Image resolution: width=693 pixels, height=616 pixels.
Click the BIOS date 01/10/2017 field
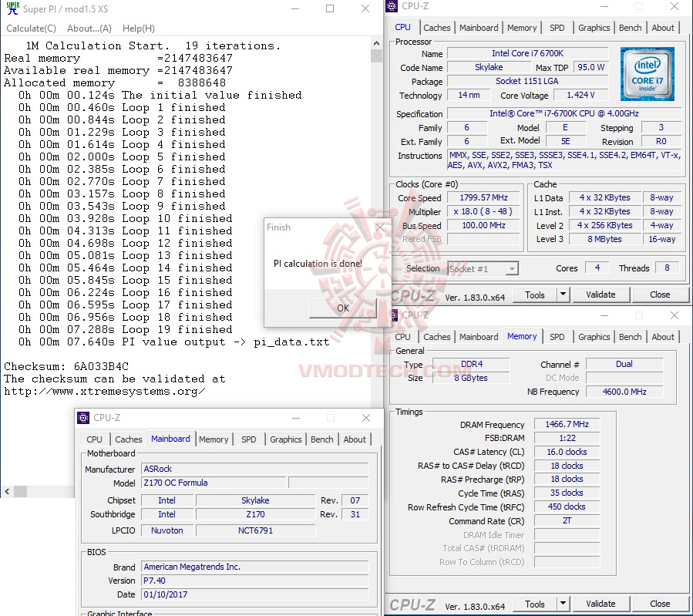(254, 594)
